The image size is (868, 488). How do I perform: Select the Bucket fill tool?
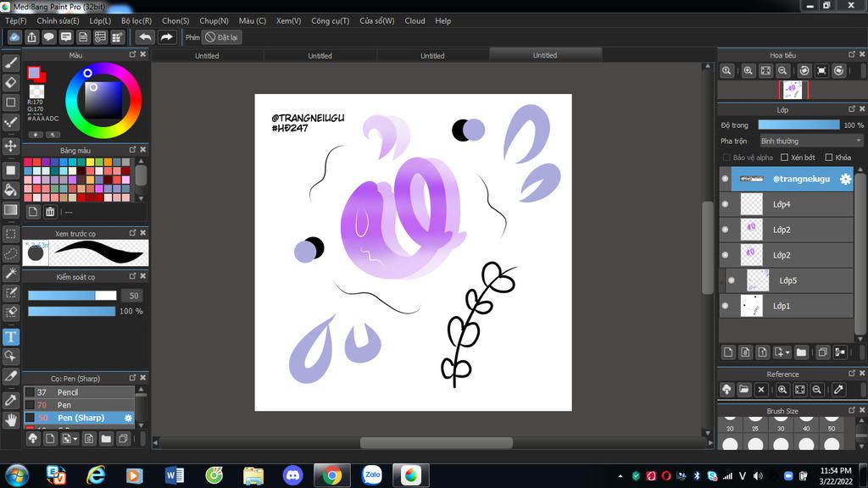tap(11, 190)
